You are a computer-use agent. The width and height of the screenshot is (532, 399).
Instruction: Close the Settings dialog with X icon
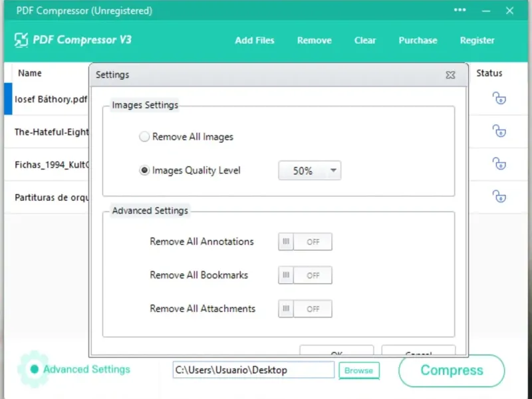point(450,75)
